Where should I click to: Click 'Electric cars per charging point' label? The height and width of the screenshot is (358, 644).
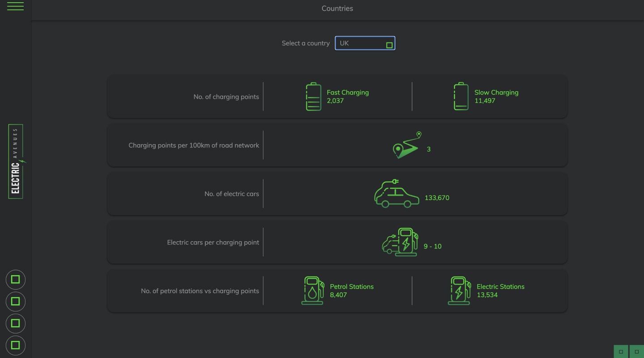tap(213, 243)
